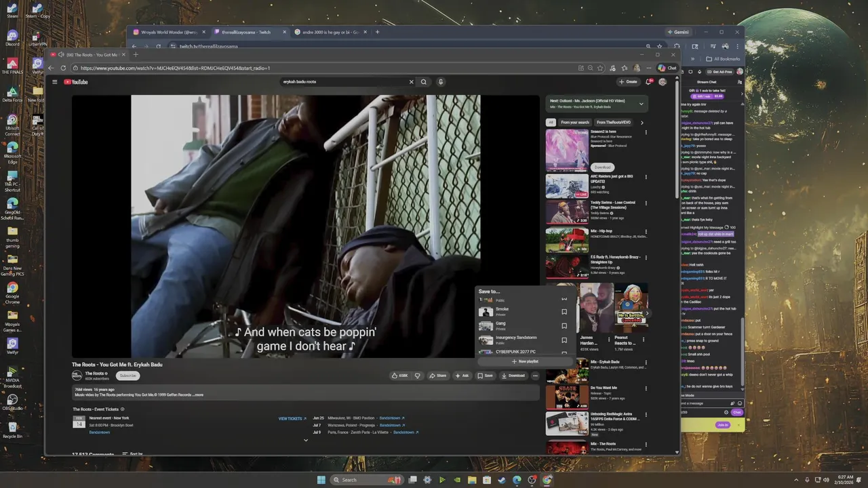868x488 pixels.
Task: Switch to andre 3000 Google search tab
Action: coord(330,32)
